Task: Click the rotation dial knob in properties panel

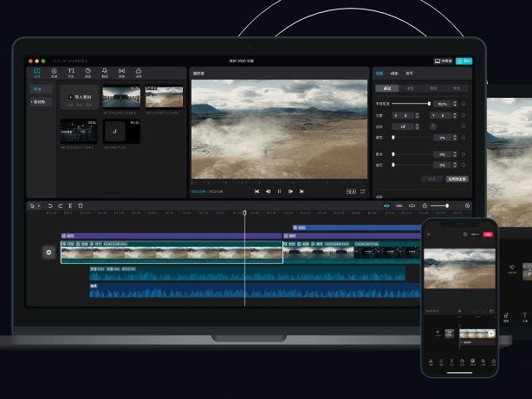Action: (x=433, y=126)
